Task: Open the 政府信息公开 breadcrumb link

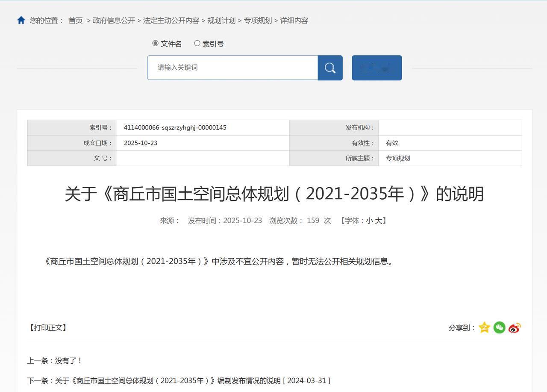Action: 114,20
